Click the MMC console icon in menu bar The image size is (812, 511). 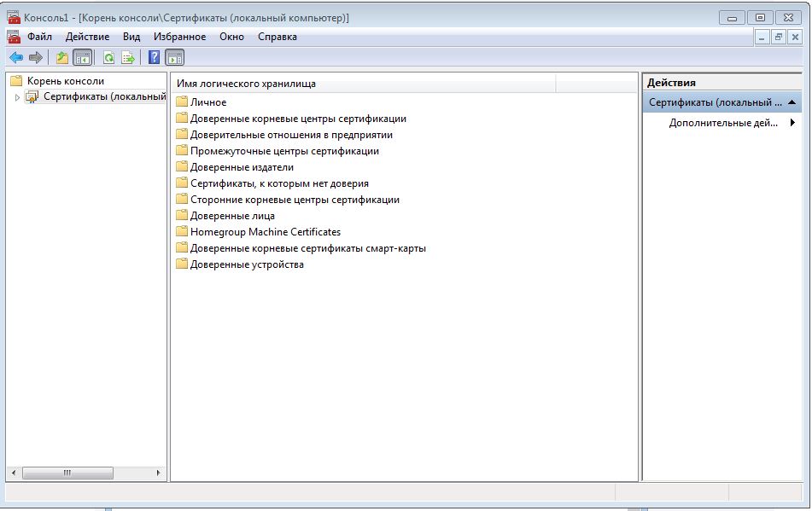point(14,37)
